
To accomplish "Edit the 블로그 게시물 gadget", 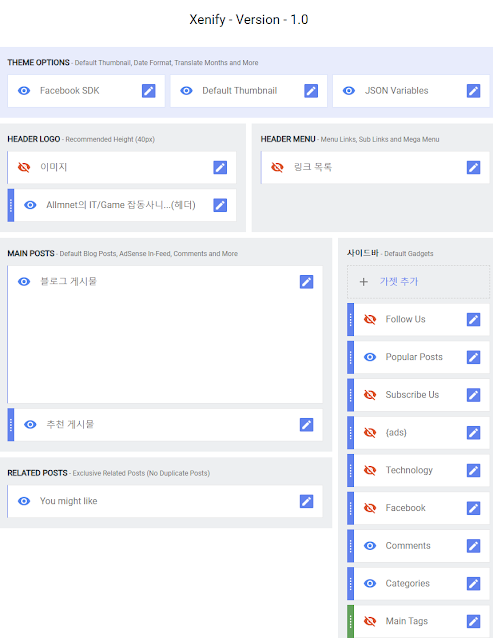I will (x=306, y=282).
